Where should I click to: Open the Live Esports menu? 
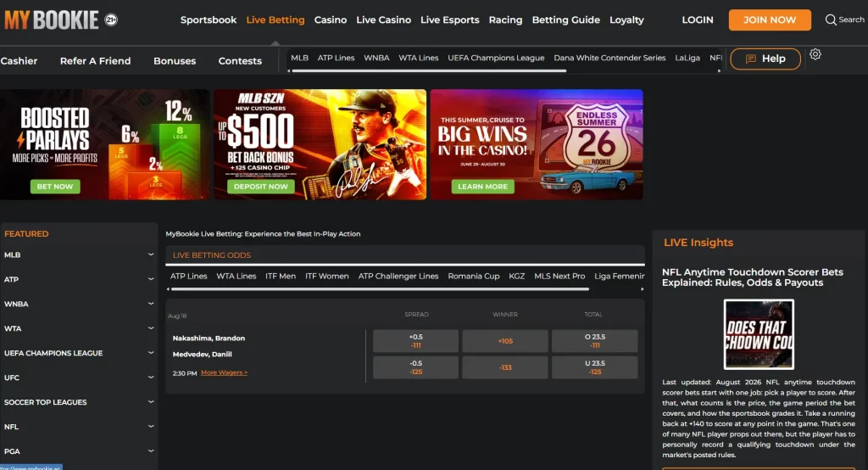coord(449,20)
